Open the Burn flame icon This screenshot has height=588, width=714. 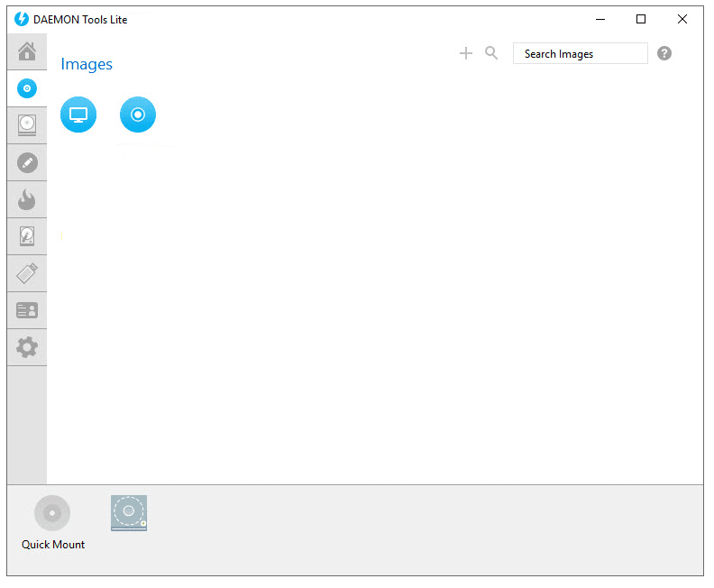coord(27,199)
